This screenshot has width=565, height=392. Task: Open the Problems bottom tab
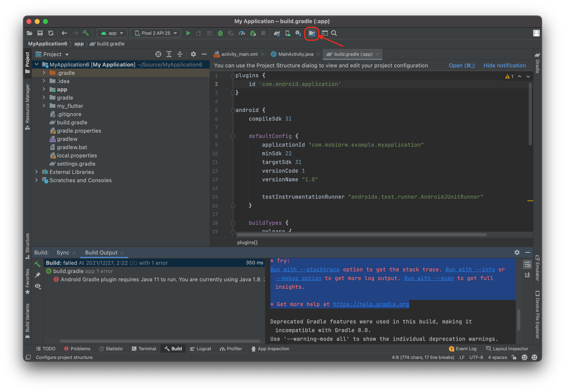coord(77,349)
